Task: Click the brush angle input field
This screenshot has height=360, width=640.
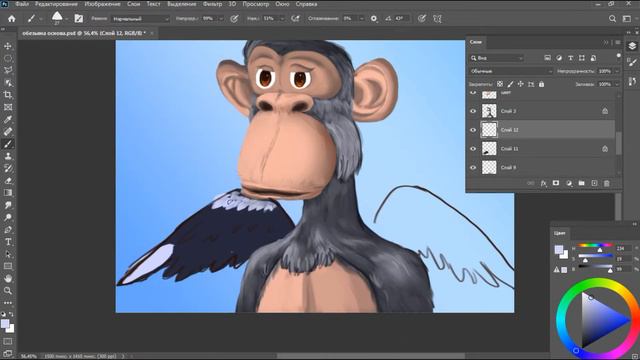Action: pos(400,19)
